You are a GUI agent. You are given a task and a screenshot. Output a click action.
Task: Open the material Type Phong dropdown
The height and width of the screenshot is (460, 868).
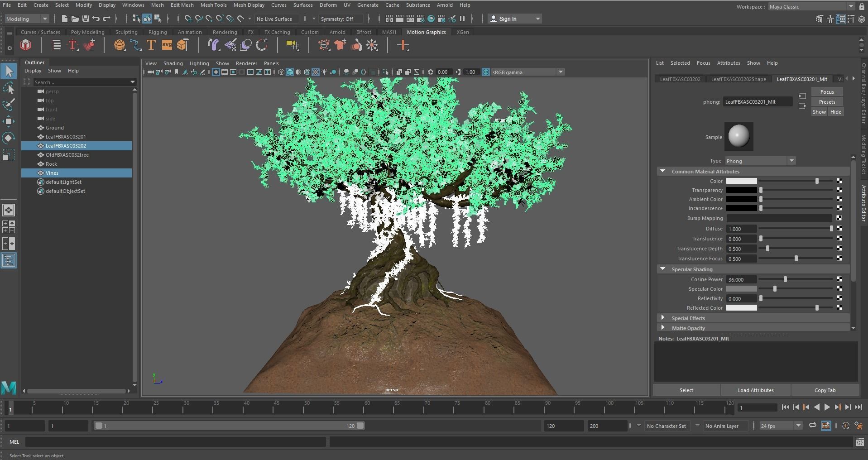point(760,161)
